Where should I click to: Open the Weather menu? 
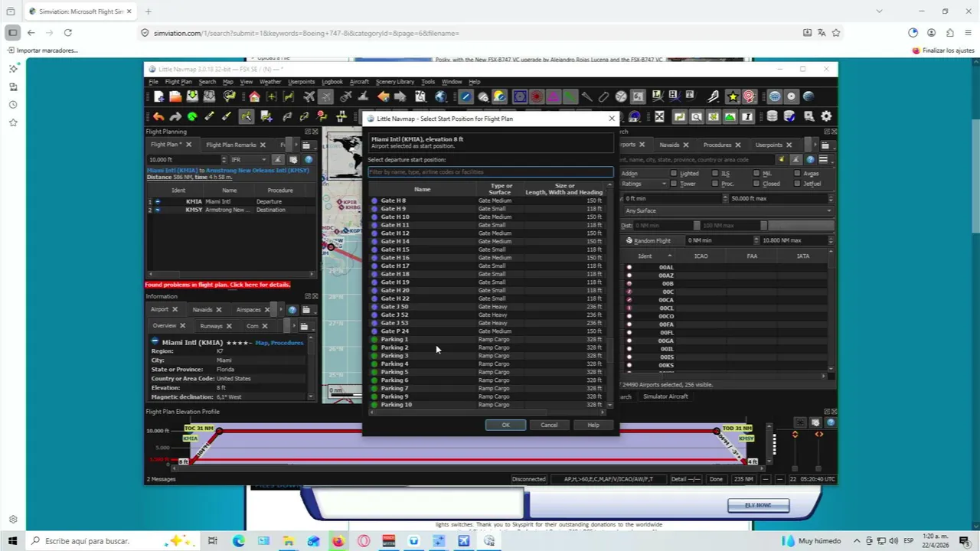tap(270, 82)
